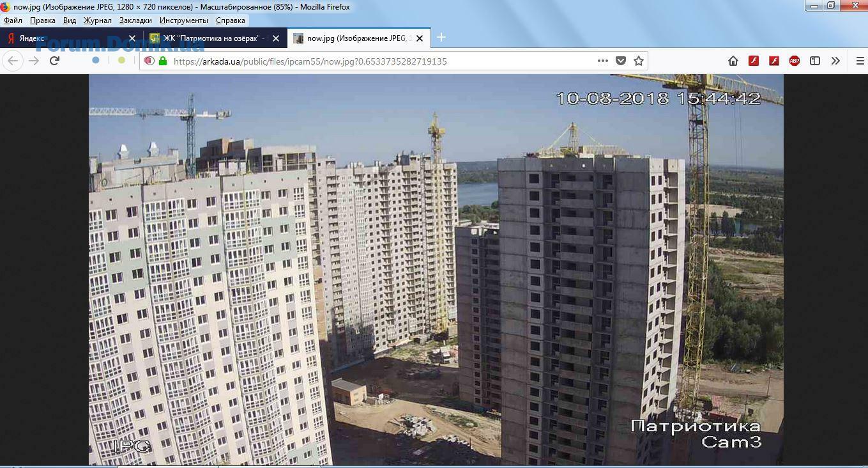Open the Инструменты menu

coord(184,20)
